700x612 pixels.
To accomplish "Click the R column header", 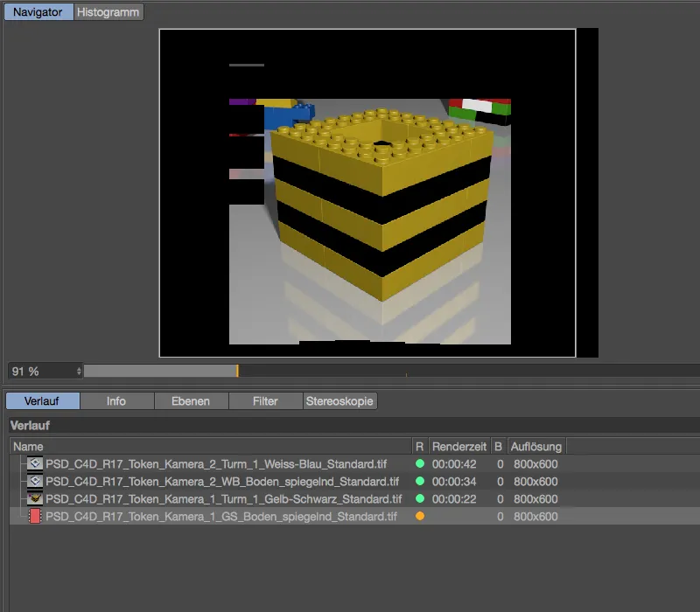I will pos(420,447).
